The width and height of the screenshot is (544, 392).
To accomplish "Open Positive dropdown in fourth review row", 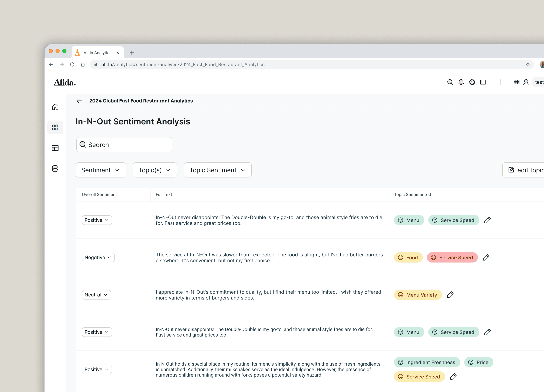I will [97, 332].
